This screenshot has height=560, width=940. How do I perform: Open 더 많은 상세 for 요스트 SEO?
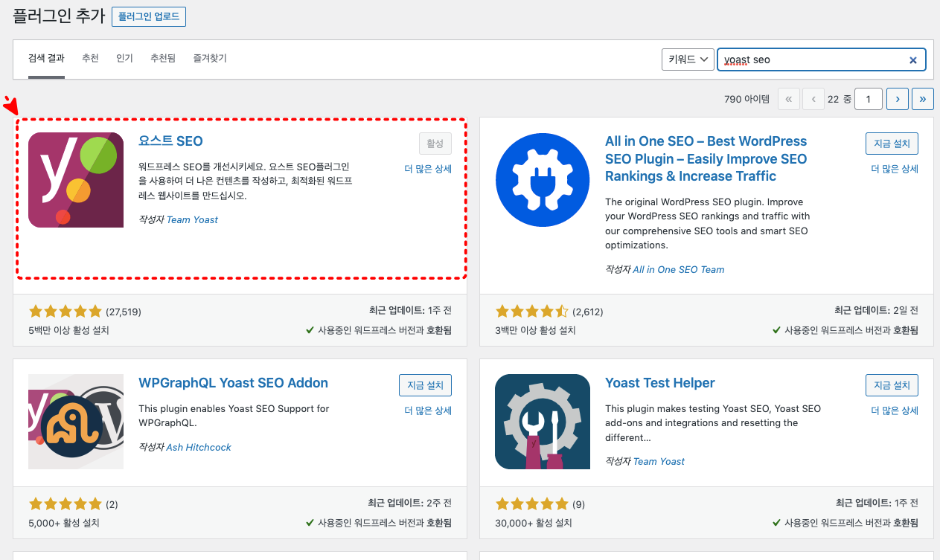pyautogui.click(x=428, y=169)
